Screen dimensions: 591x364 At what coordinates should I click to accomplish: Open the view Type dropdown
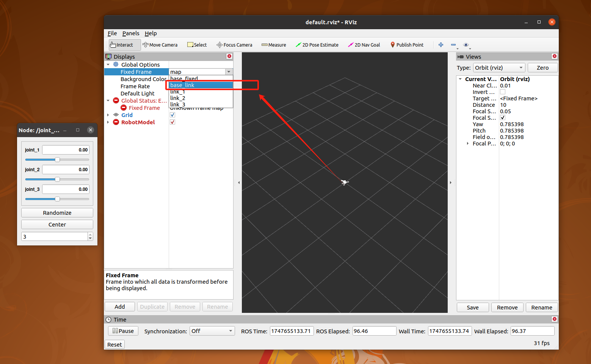[499, 68]
